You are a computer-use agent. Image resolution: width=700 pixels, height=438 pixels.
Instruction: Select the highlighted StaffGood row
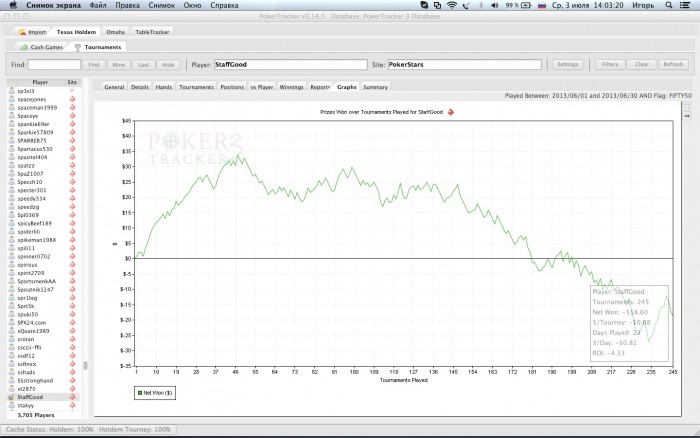click(x=43, y=397)
